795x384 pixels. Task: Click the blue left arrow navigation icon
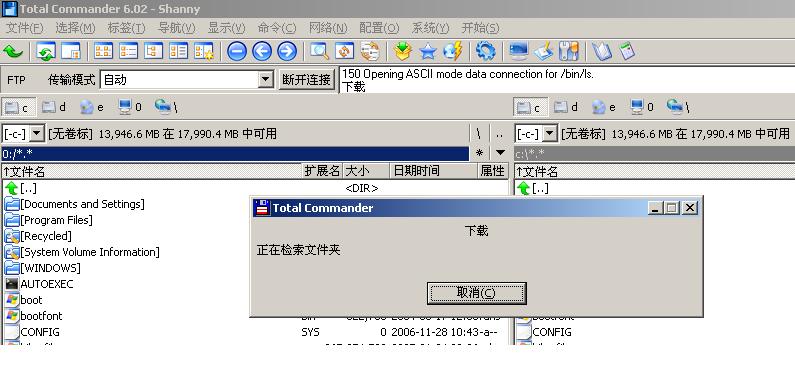coord(262,51)
